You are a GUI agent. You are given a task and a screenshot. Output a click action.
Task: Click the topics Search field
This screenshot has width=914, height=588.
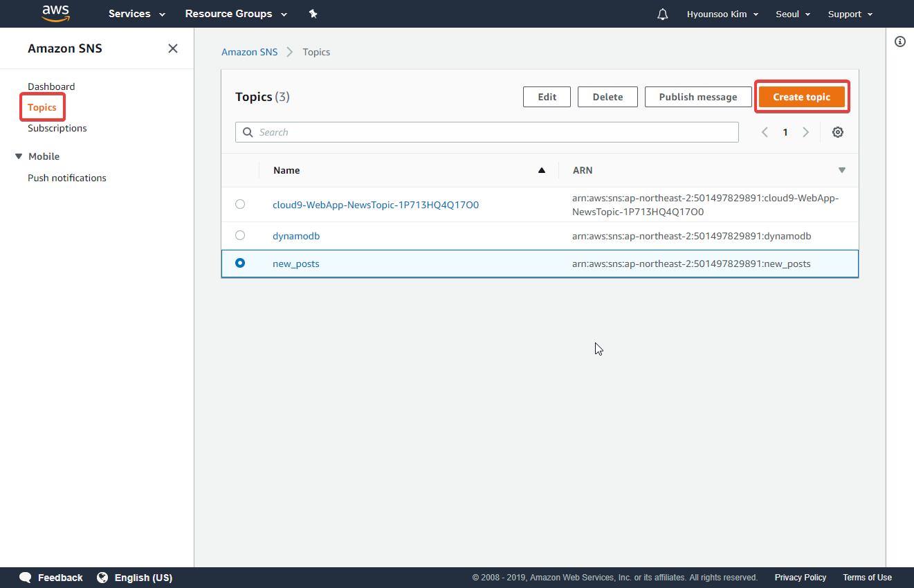tap(487, 132)
